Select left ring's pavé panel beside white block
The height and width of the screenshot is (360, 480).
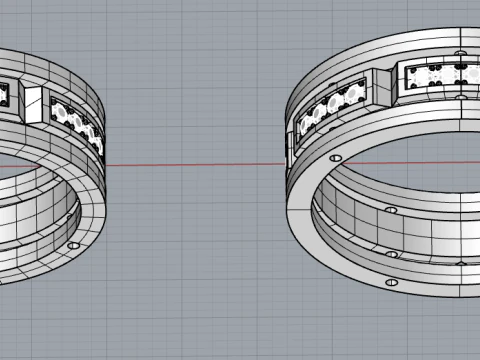click(x=78, y=127)
